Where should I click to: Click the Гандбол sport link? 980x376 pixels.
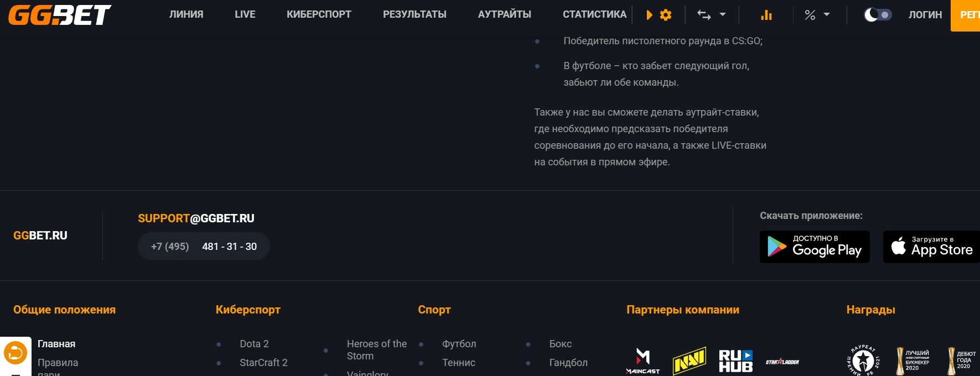pyautogui.click(x=568, y=363)
